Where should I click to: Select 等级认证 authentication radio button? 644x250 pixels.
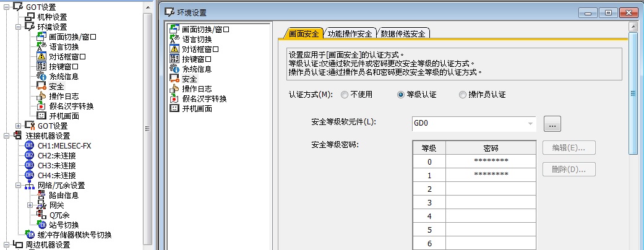[x=401, y=95]
